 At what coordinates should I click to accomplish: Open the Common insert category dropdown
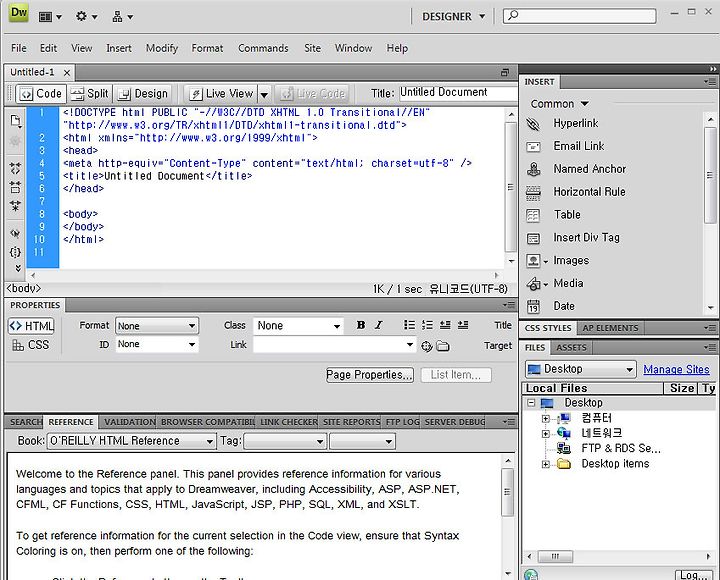tap(559, 104)
